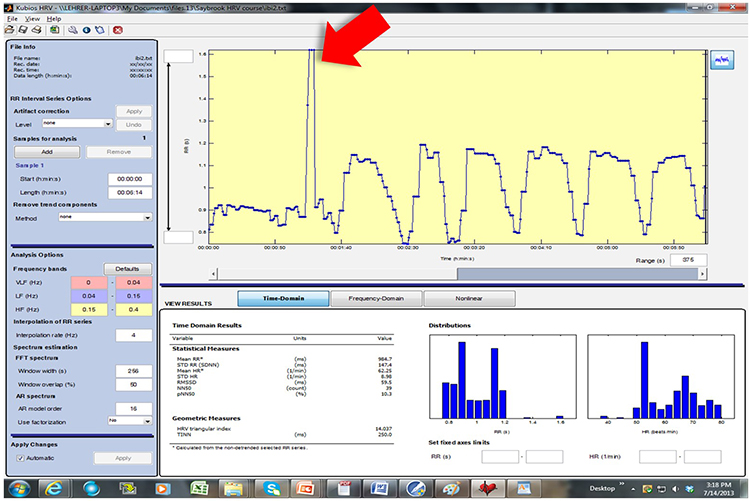The width and height of the screenshot is (750, 501).
Task: Open the File menu
Action: click(12, 19)
